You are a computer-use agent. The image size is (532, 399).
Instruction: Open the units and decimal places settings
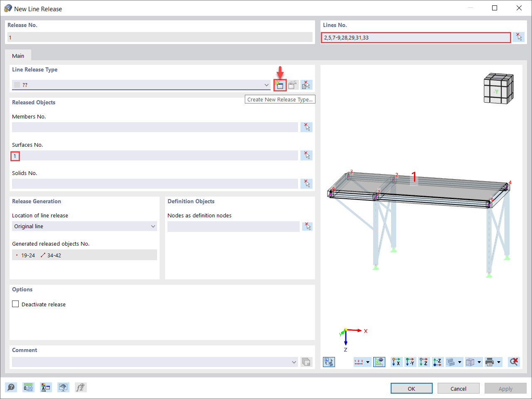[28, 387]
